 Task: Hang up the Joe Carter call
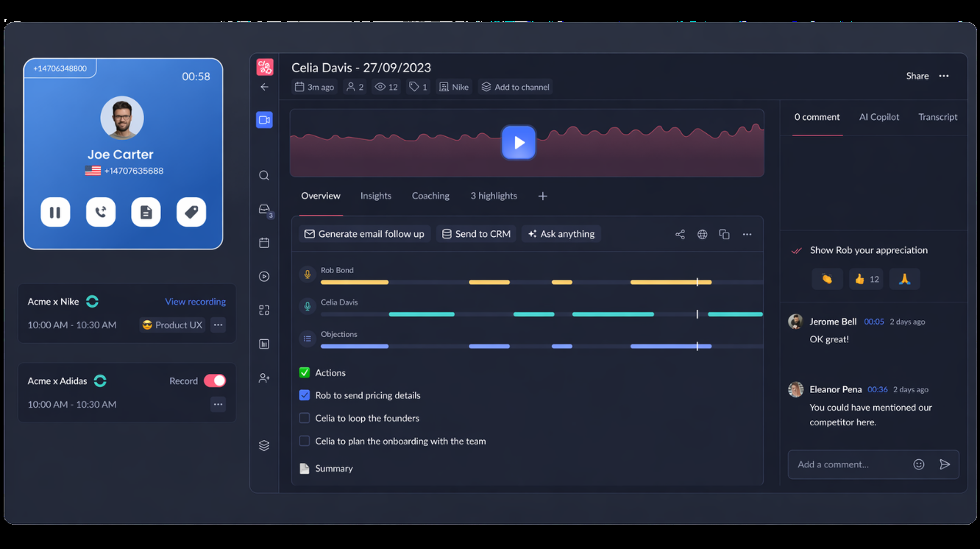[101, 212]
